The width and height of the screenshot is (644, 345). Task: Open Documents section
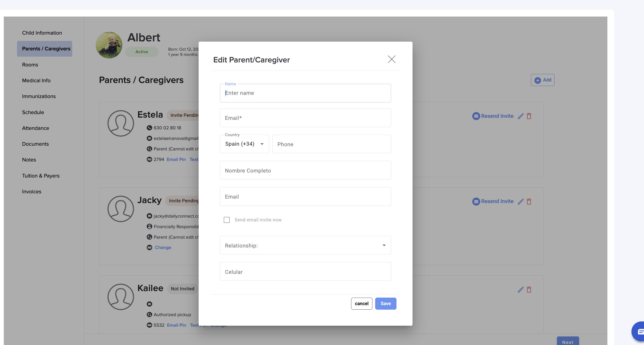(35, 144)
